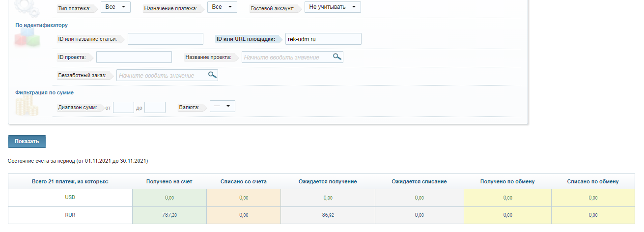The width and height of the screenshot is (644, 232).
Task: Click the RUR Ожидается получение 86,92 cell
Action: 328,215
